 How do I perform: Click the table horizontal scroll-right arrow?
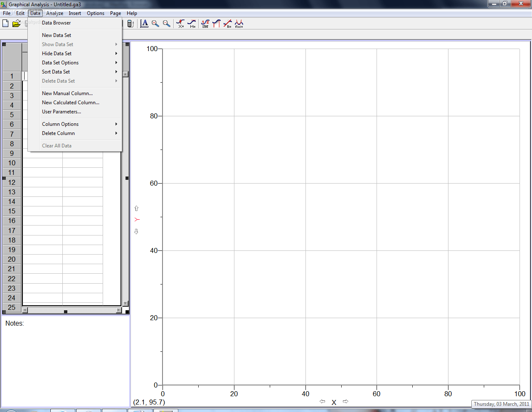119,310
